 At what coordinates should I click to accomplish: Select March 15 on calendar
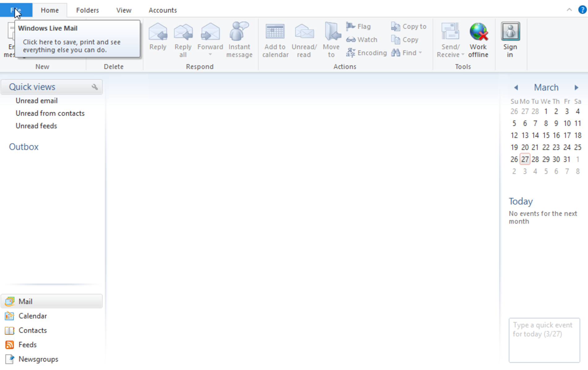[546, 135]
